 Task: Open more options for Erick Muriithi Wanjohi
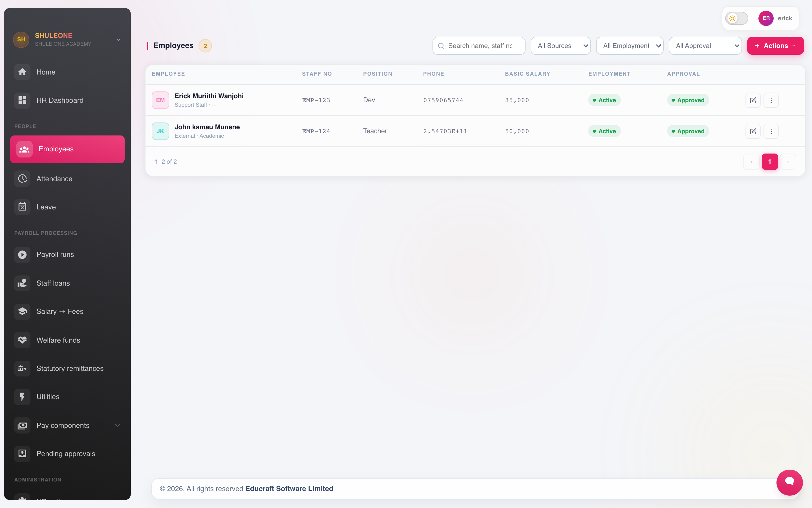pyautogui.click(x=771, y=100)
